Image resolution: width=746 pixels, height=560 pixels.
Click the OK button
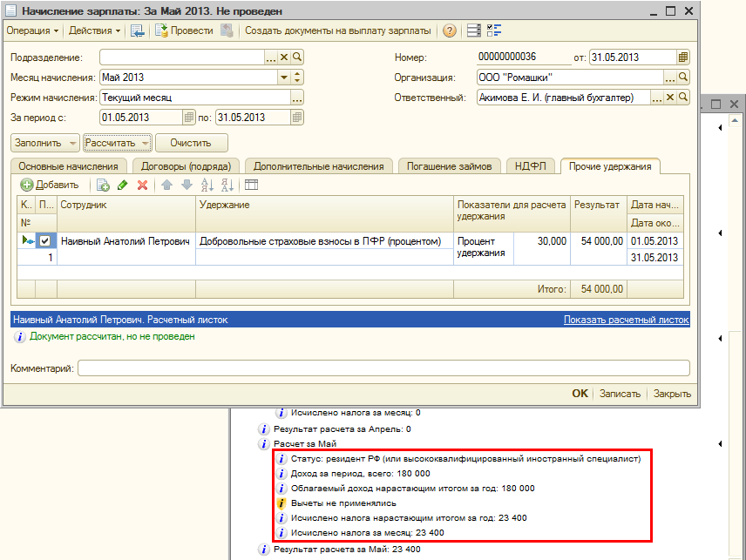(x=580, y=394)
